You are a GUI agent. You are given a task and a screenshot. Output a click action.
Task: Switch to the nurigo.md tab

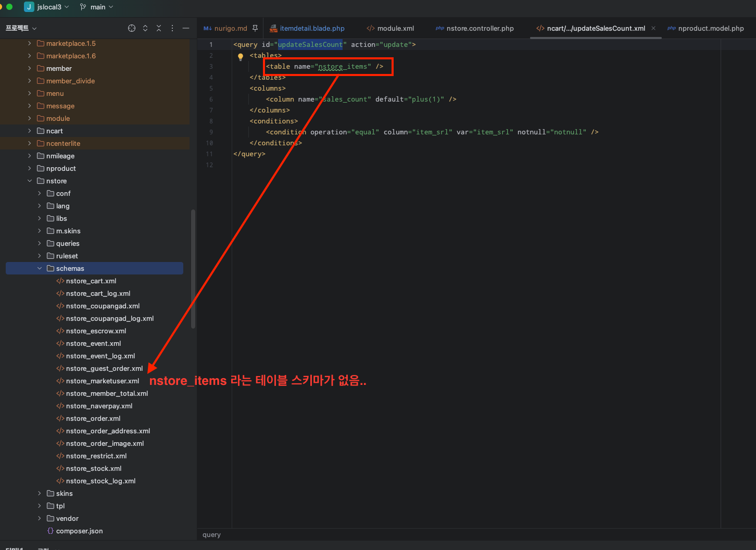(225, 28)
